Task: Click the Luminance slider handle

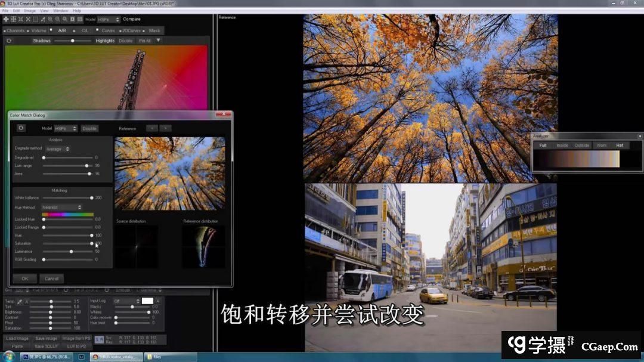Action: coord(71,252)
